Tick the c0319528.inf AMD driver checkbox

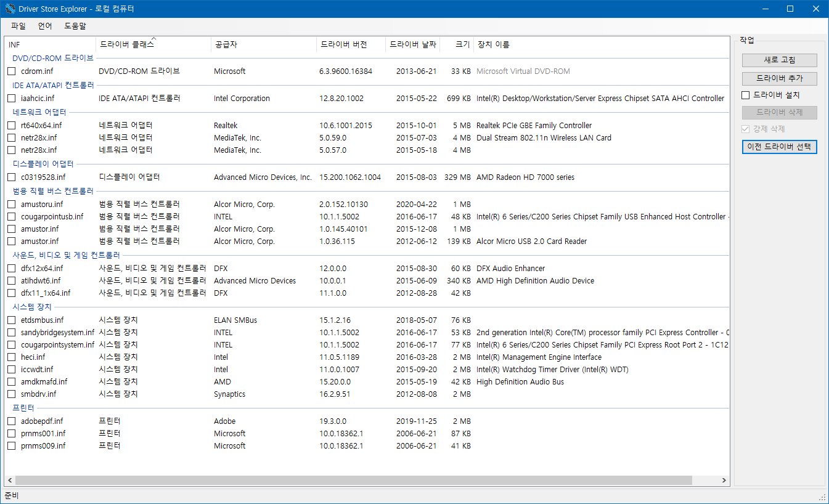(12, 177)
